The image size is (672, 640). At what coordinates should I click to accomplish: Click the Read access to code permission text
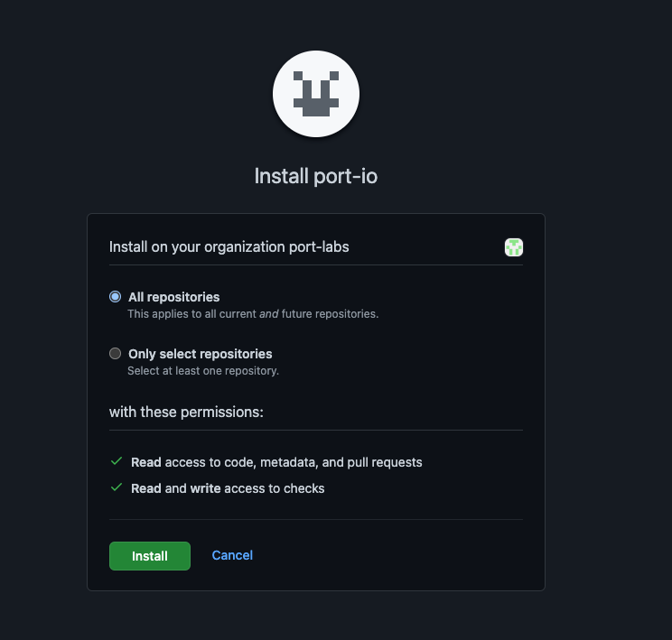pyautogui.click(x=276, y=462)
